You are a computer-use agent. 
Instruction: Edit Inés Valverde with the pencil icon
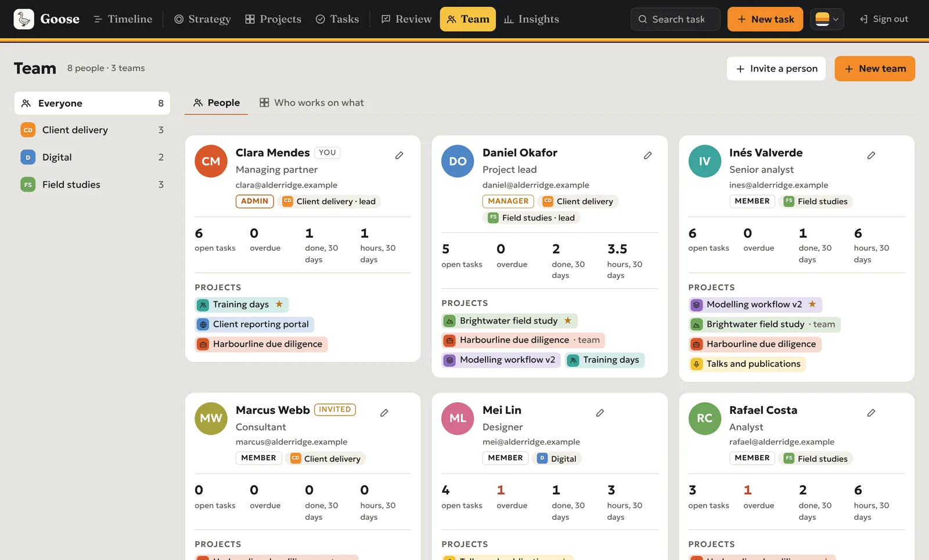point(872,156)
